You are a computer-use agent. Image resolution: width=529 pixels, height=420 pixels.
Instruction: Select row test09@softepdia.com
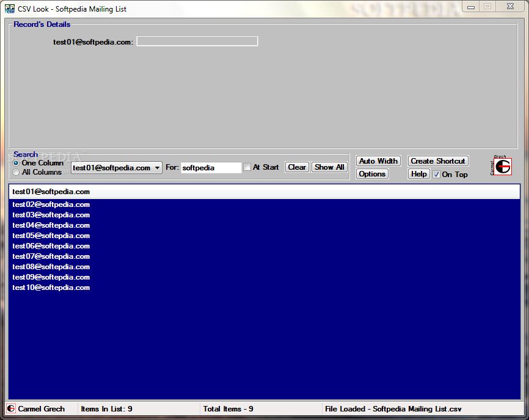click(x=264, y=277)
